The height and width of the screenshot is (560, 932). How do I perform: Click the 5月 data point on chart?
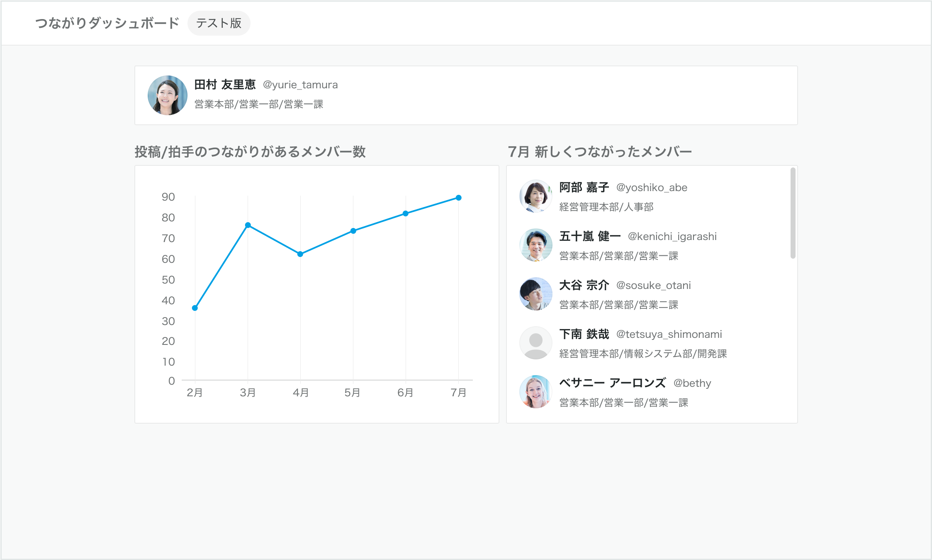click(x=353, y=231)
